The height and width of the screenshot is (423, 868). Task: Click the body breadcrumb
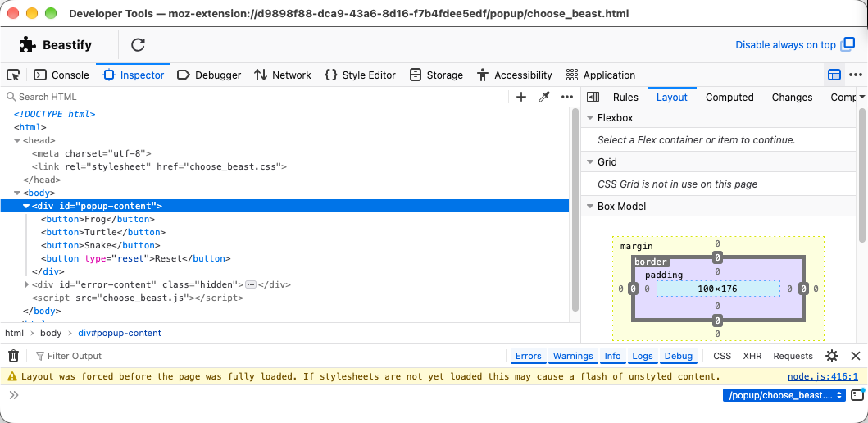coord(50,334)
